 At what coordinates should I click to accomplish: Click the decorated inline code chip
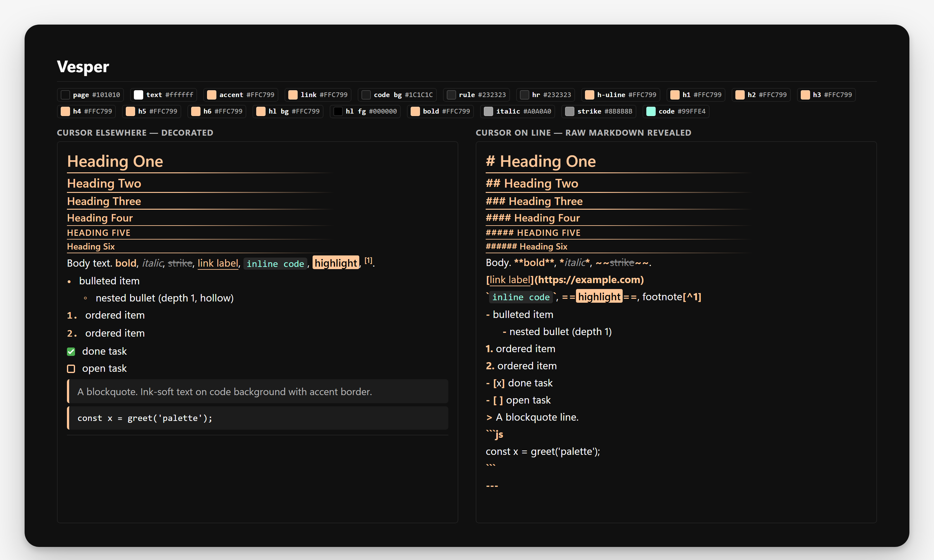[275, 264]
